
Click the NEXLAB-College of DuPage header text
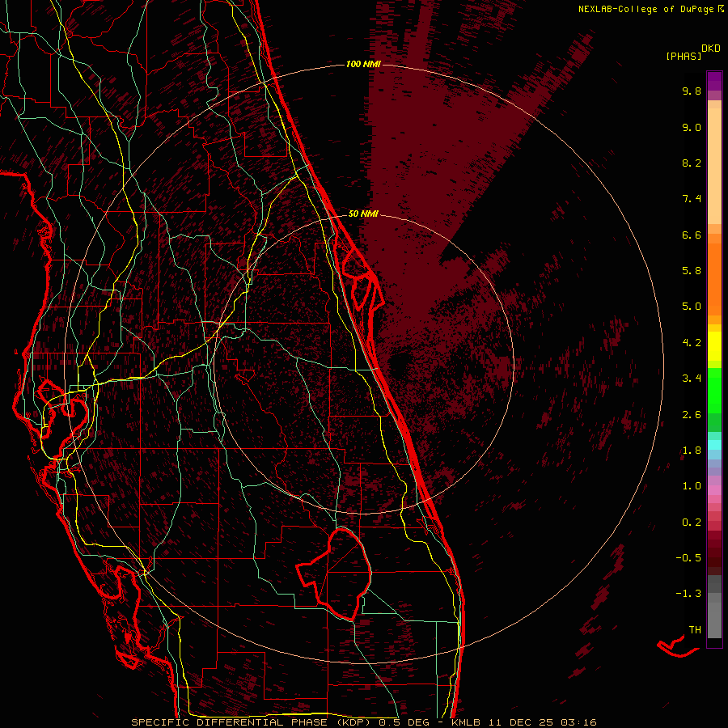pos(645,9)
